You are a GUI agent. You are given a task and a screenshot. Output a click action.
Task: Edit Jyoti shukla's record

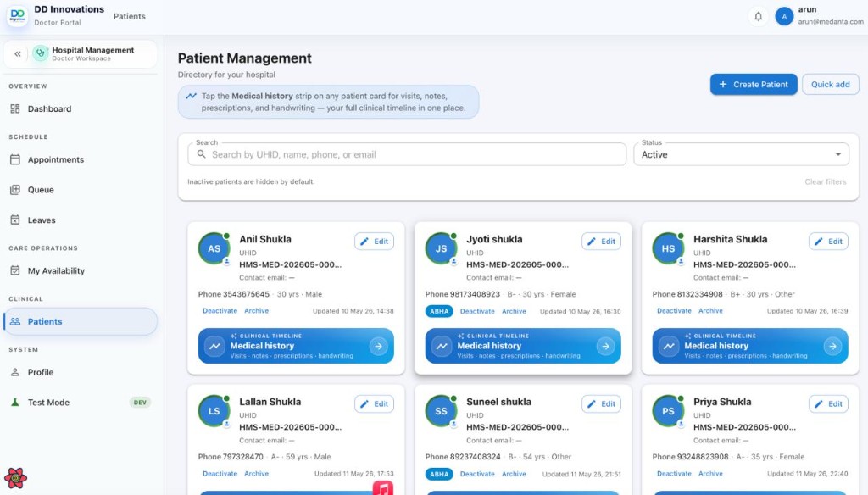[x=601, y=242]
